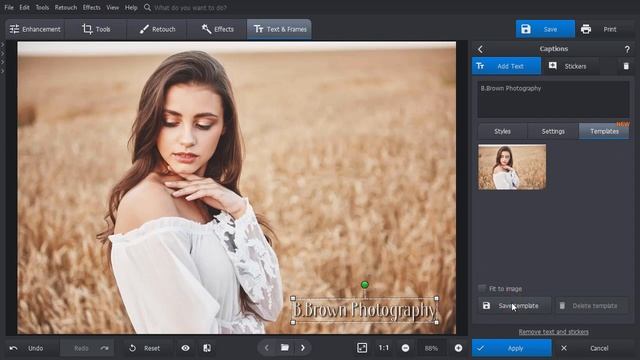Choose the saved template thumbnail

point(512,167)
